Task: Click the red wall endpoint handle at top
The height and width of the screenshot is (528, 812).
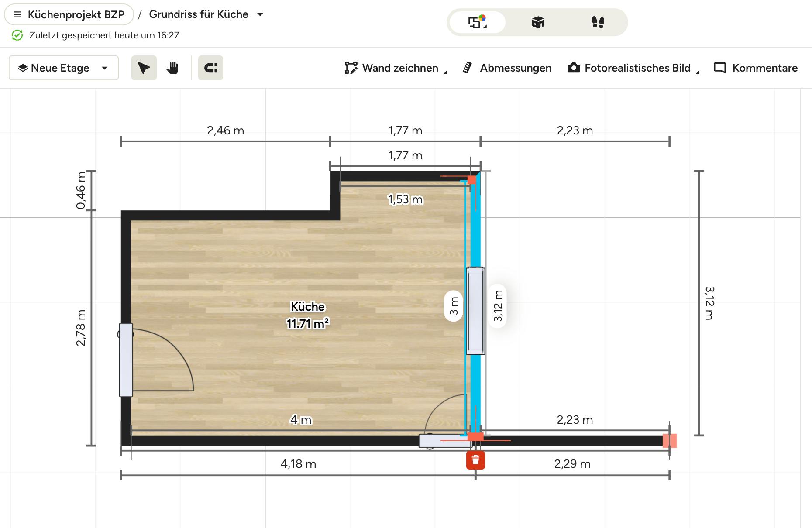Action: click(x=471, y=180)
